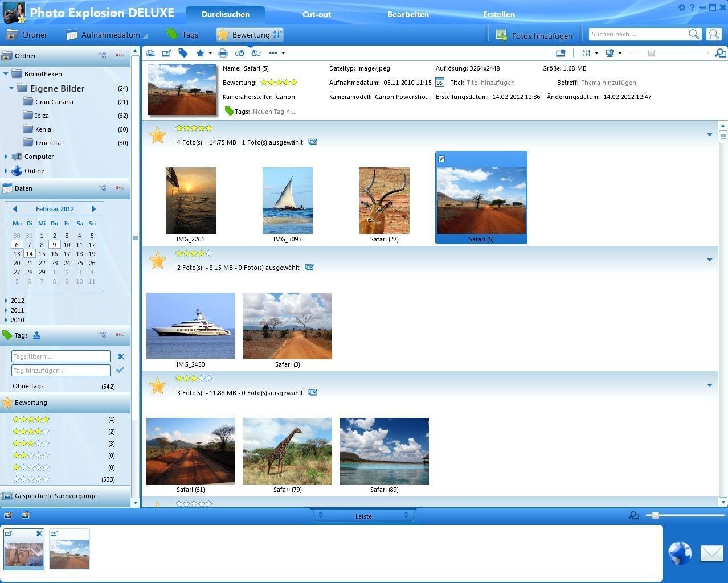The width and height of the screenshot is (728, 583).
Task: Click the magnifier search button next to search field
Action: point(693,34)
